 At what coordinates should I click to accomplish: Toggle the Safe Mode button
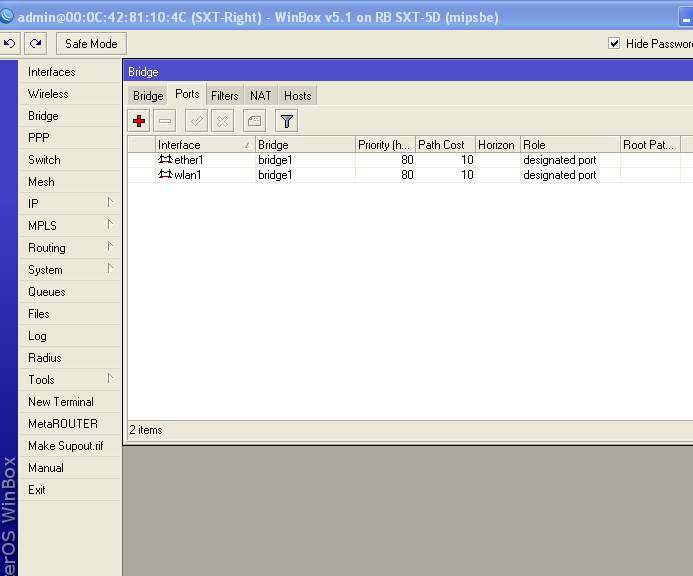pos(91,43)
